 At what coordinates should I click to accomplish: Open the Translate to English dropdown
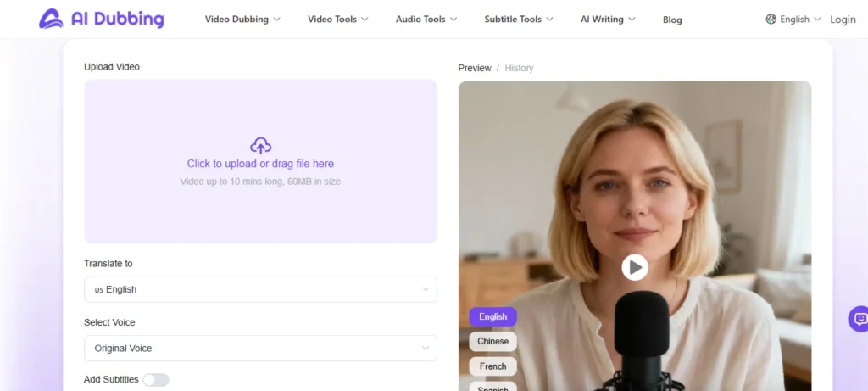[x=260, y=289]
